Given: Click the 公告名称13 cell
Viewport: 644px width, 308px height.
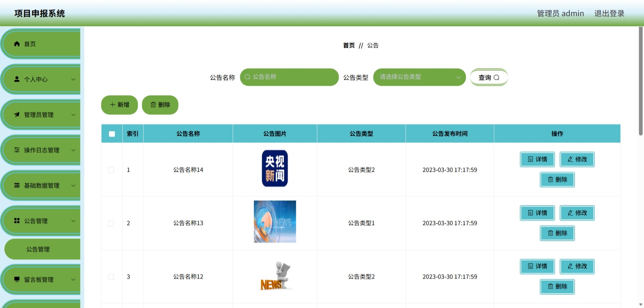Looking at the screenshot, I should point(188,223).
